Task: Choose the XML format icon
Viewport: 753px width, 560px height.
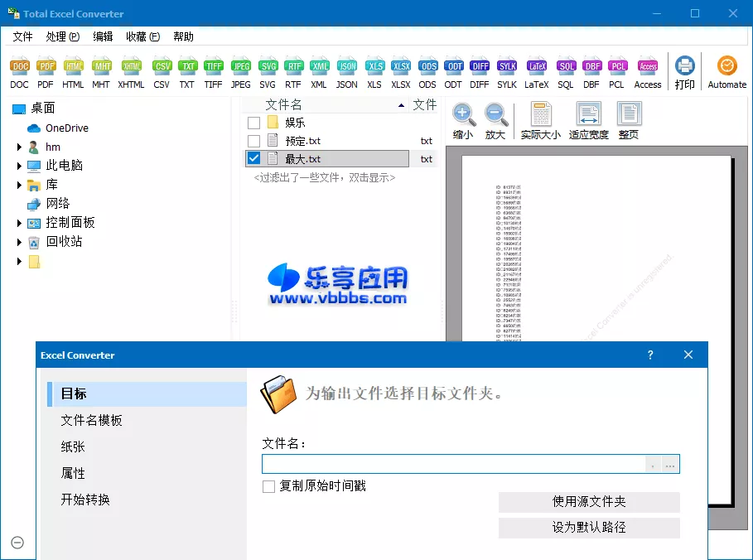Action: (x=319, y=66)
